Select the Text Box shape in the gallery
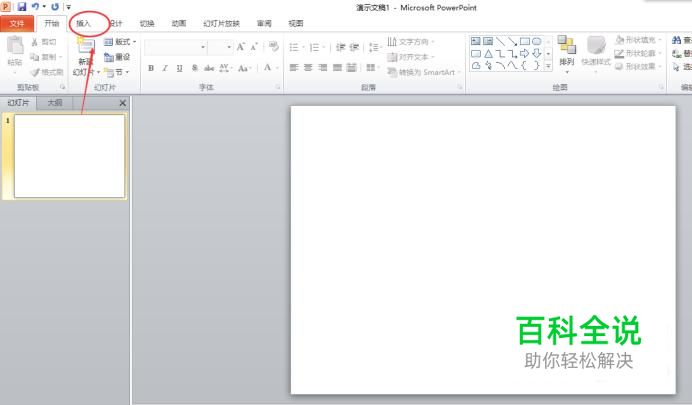 (x=476, y=41)
